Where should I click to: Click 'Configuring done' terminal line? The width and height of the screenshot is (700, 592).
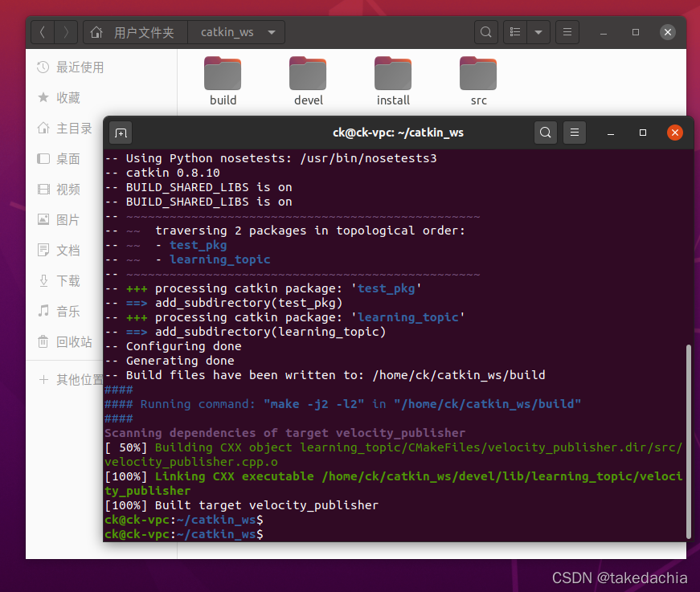click(173, 346)
